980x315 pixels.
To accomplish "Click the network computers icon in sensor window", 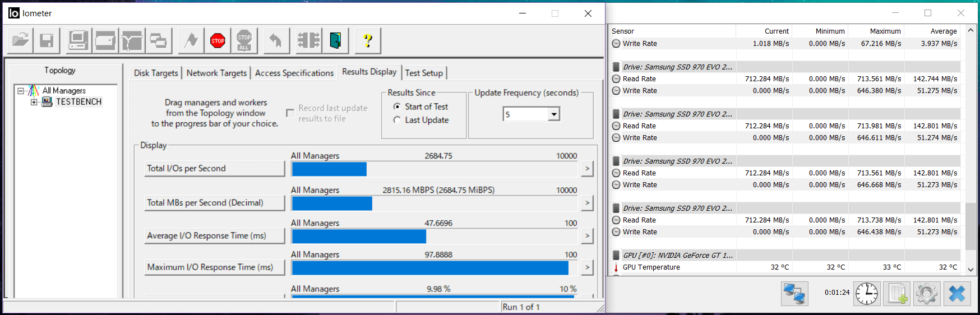I will tap(794, 293).
